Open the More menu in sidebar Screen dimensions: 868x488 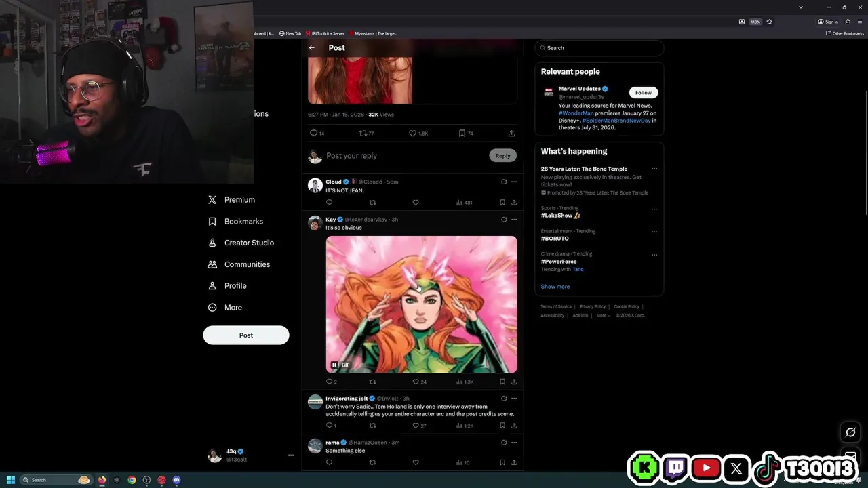coord(224,308)
